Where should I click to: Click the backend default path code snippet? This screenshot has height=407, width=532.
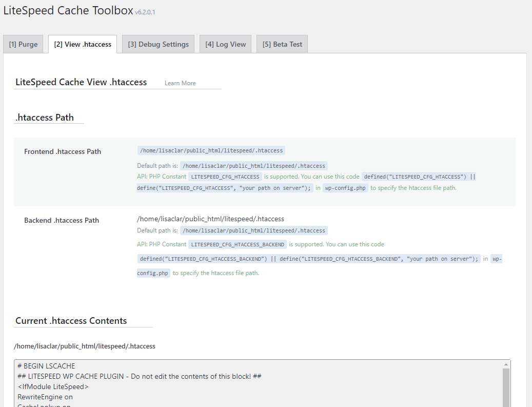[254, 230]
